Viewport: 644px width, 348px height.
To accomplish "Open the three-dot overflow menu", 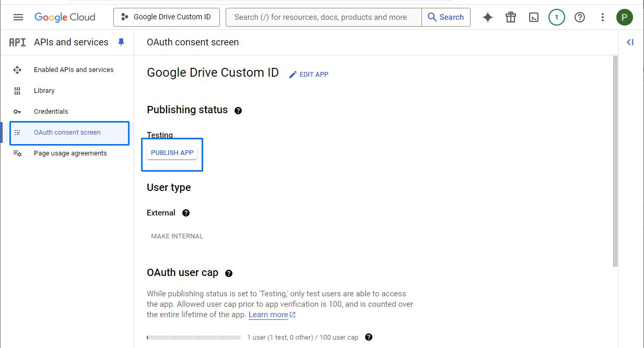I will 602,17.
